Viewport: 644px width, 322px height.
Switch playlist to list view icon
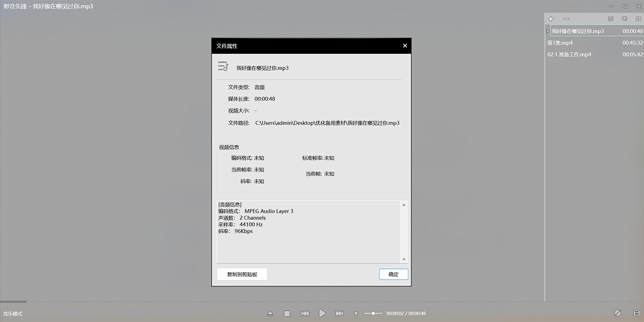(x=610, y=19)
